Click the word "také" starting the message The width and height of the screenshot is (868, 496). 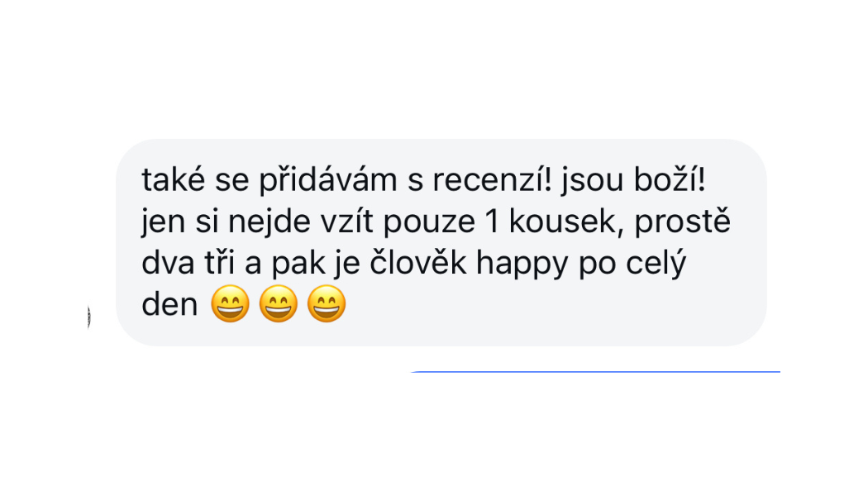pyautogui.click(x=174, y=180)
